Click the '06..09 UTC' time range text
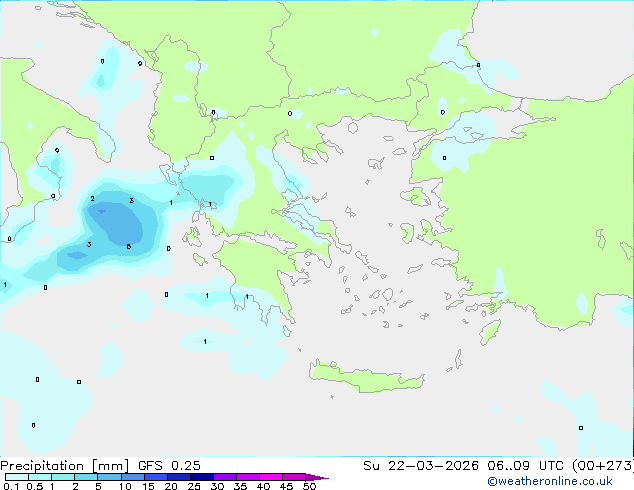This screenshot has width=634, height=490. coord(525,466)
